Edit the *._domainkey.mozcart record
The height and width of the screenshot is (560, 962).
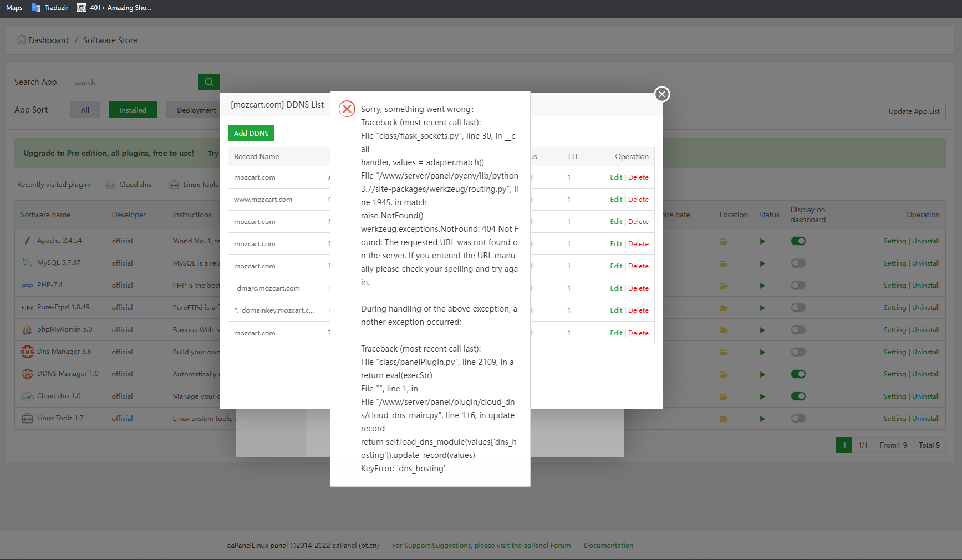coord(616,310)
